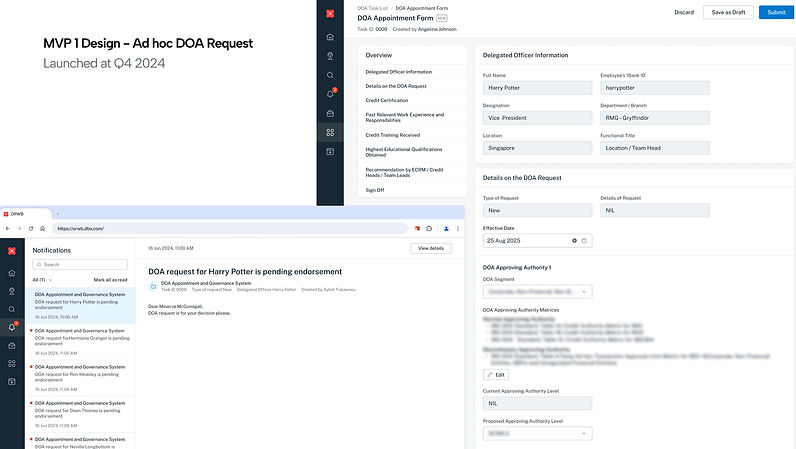The height and width of the screenshot is (449, 796).
Task: Click the Type of Request field
Action: tap(537, 210)
